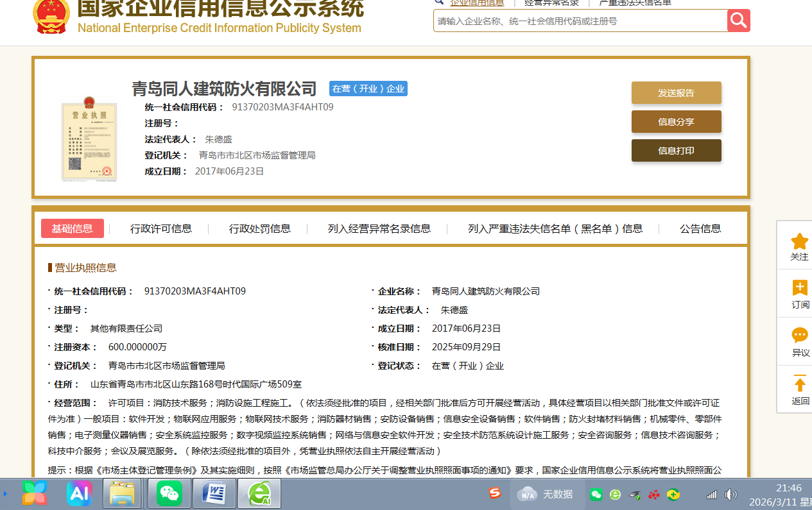Click the red search magnifier button
812x510 pixels.
pyautogui.click(x=738, y=21)
